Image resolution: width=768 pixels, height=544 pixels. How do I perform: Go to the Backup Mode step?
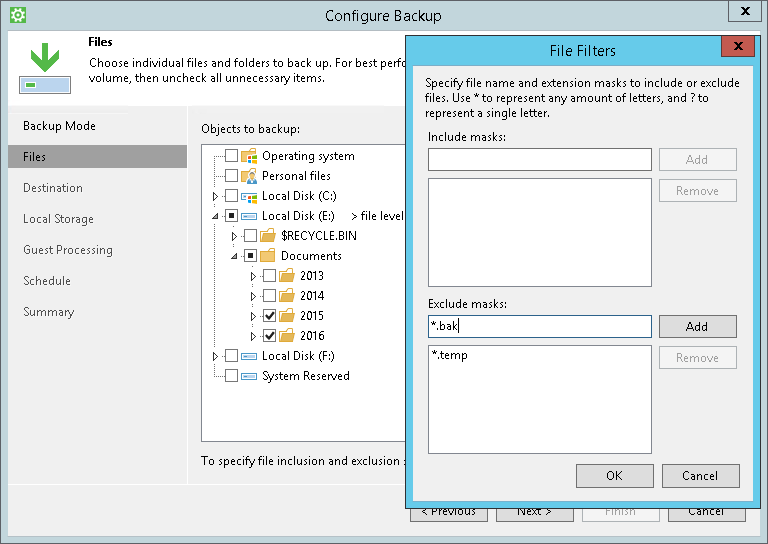[x=59, y=126]
